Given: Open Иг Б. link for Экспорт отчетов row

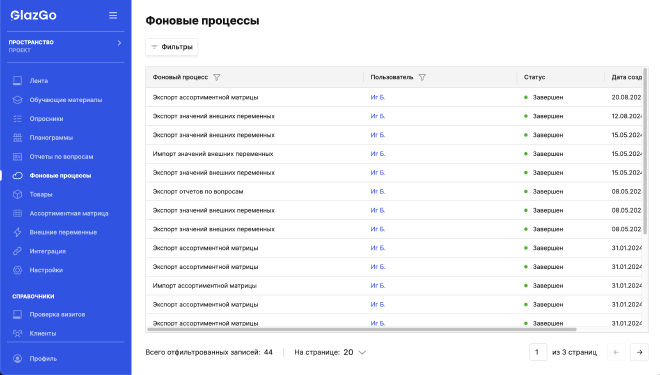Looking at the screenshot, I should [378, 191].
